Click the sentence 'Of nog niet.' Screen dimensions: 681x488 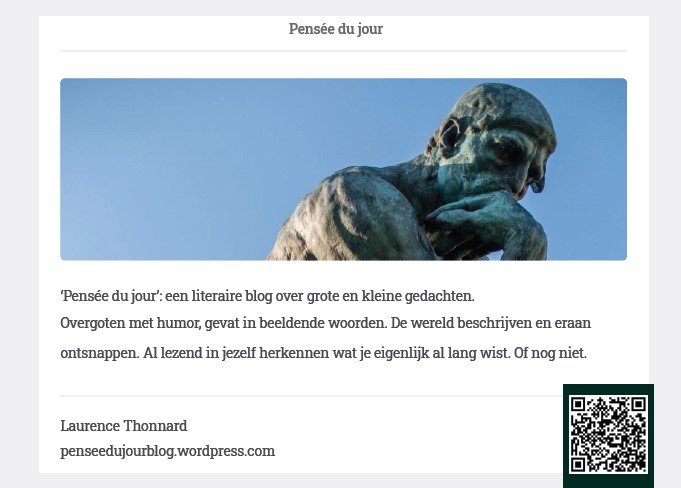pos(550,353)
